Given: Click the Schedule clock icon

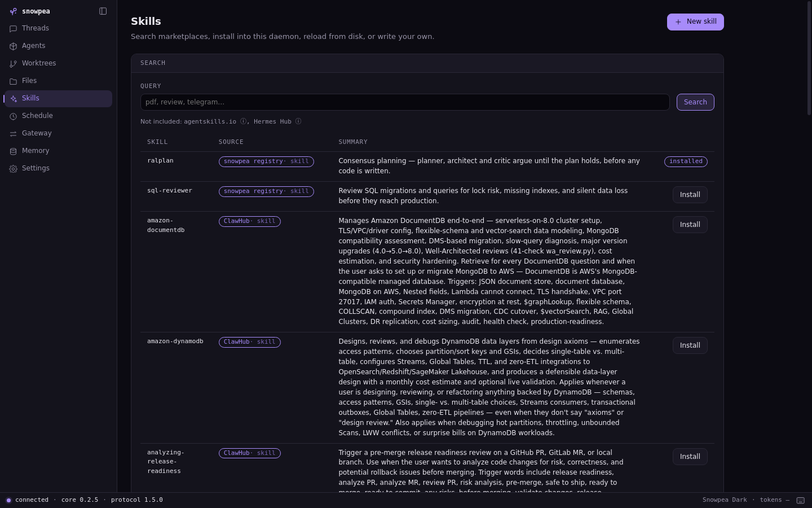Looking at the screenshot, I should tap(13, 116).
